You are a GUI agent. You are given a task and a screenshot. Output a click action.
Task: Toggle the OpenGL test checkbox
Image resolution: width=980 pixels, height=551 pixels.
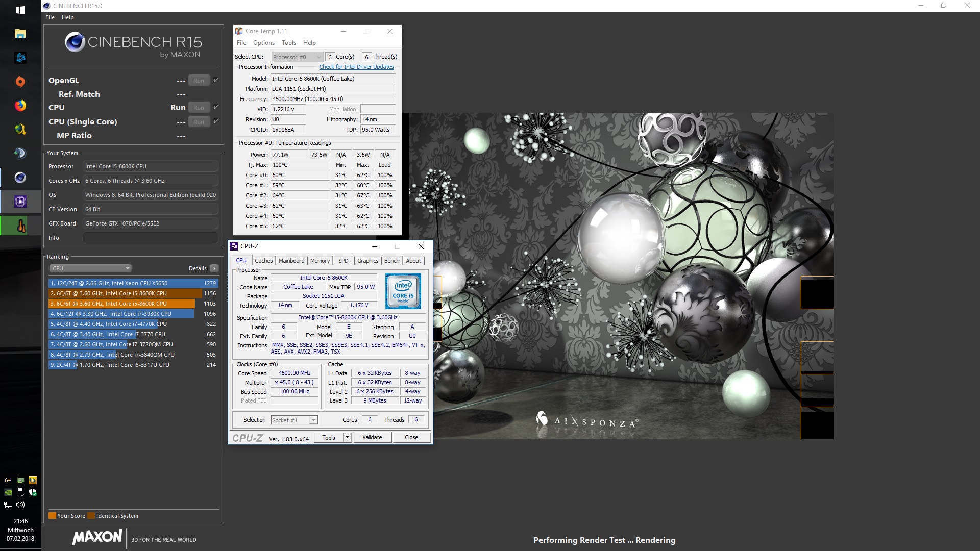[x=216, y=80]
